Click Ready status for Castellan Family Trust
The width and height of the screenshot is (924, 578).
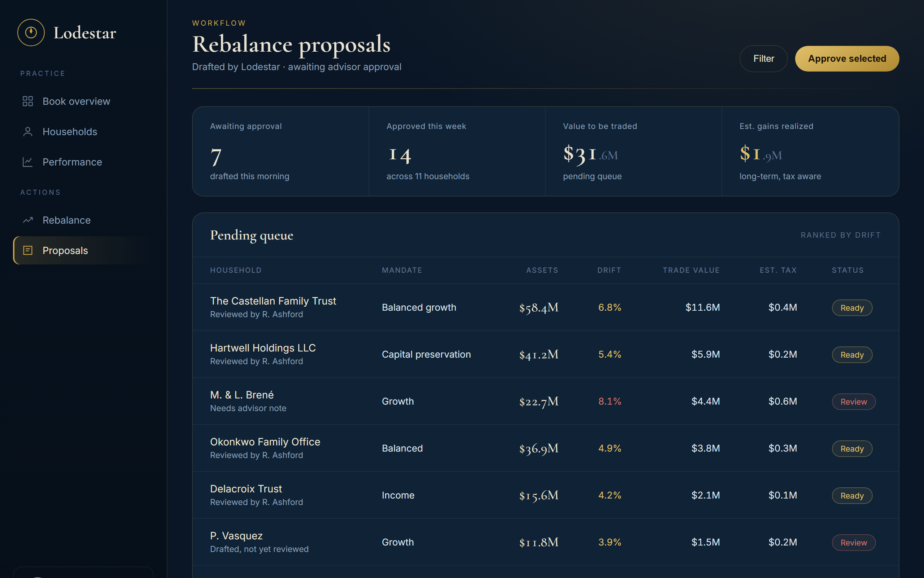[852, 308]
